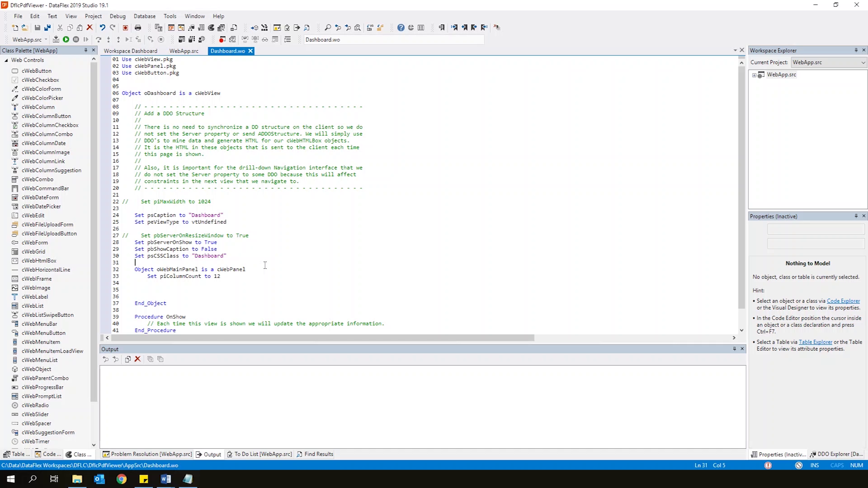Expand WebApp.src tree node
The height and width of the screenshot is (488, 868).
[x=754, y=75]
